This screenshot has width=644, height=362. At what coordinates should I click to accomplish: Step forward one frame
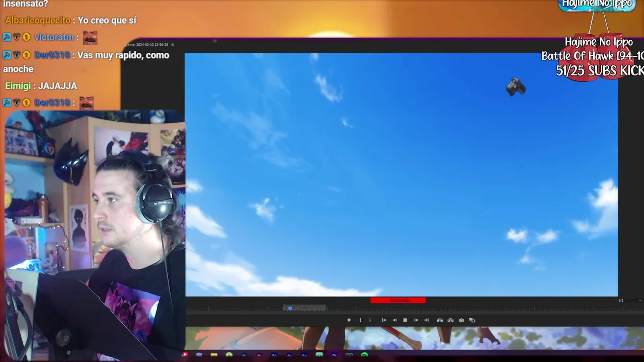(416, 320)
